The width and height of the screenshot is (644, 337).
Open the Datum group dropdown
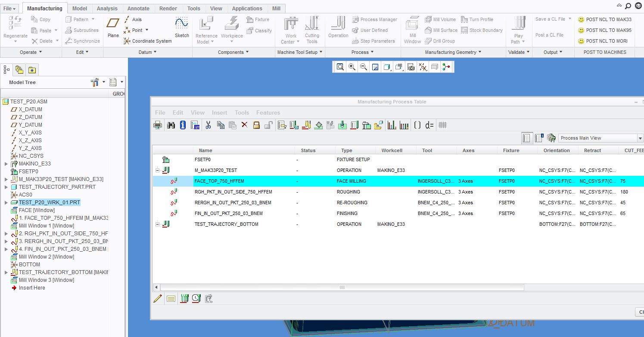pos(147,52)
